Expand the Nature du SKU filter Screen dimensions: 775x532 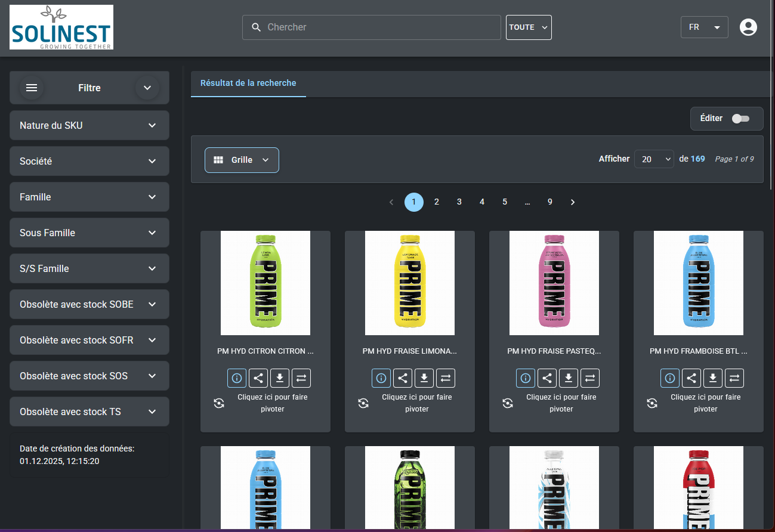tap(89, 125)
